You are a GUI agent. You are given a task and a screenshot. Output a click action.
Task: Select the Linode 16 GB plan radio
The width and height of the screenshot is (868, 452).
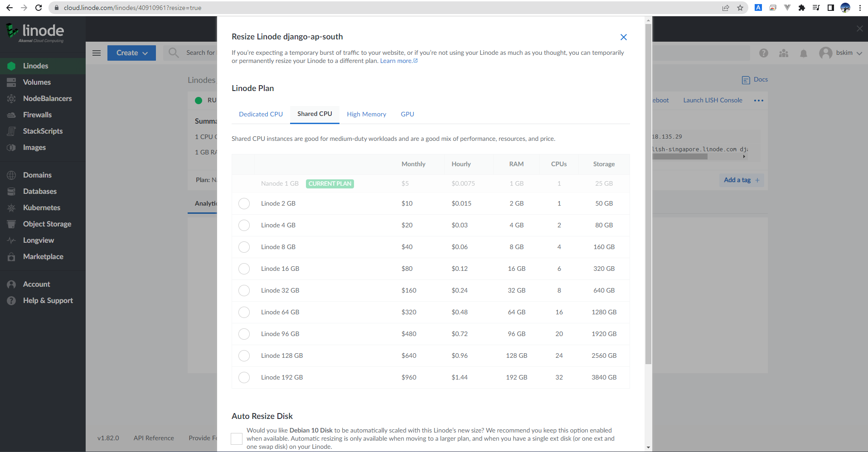[x=244, y=269]
